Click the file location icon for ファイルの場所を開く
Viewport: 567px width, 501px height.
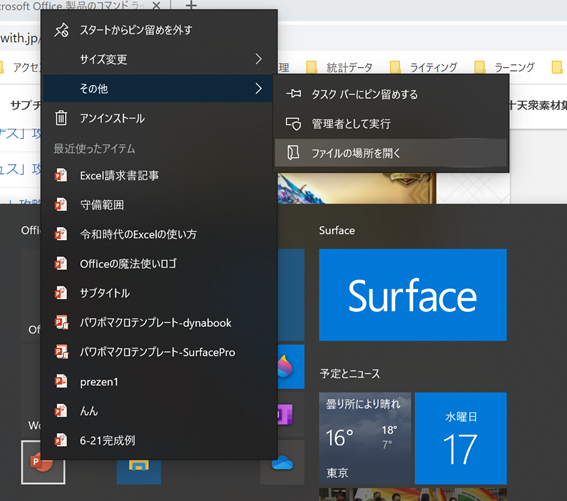coord(293,153)
